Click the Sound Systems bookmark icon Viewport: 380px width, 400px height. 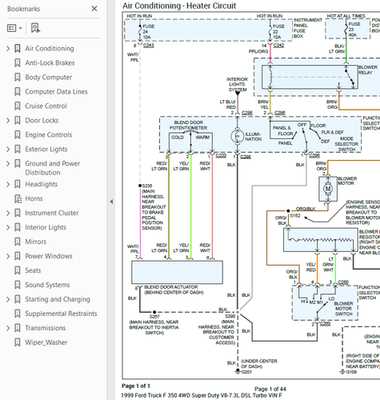coord(17,285)
